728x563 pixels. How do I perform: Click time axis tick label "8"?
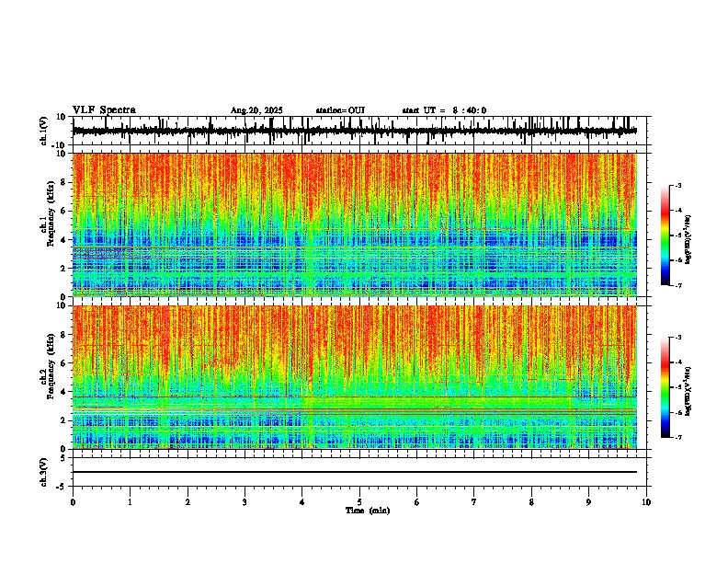(531, 502)
